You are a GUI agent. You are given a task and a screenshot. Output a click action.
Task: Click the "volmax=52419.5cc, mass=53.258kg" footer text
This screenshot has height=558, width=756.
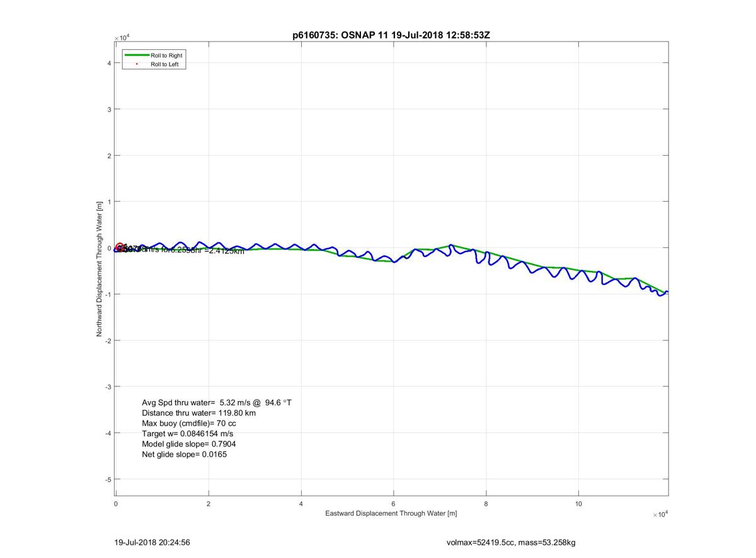pos(510,542)
